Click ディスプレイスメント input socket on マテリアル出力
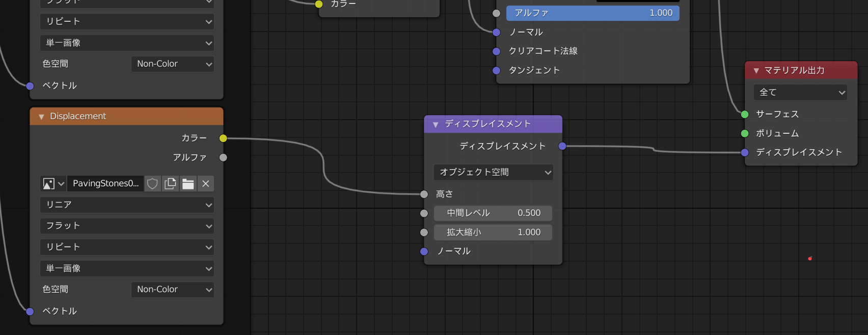This screenshot has width=868, height=335. pyautogui.click(x=745, y=153)
